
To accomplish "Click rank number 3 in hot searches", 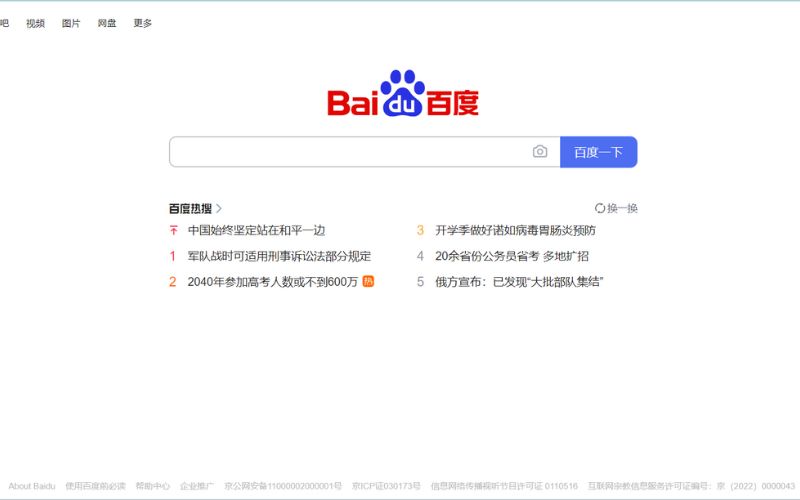I will point(420,230).
